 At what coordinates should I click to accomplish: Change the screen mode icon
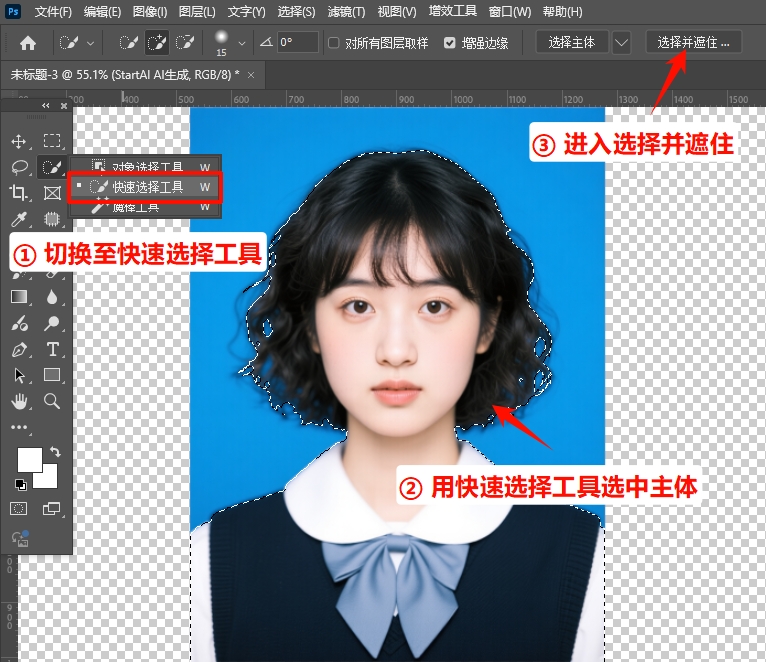[x=51, y=509]
